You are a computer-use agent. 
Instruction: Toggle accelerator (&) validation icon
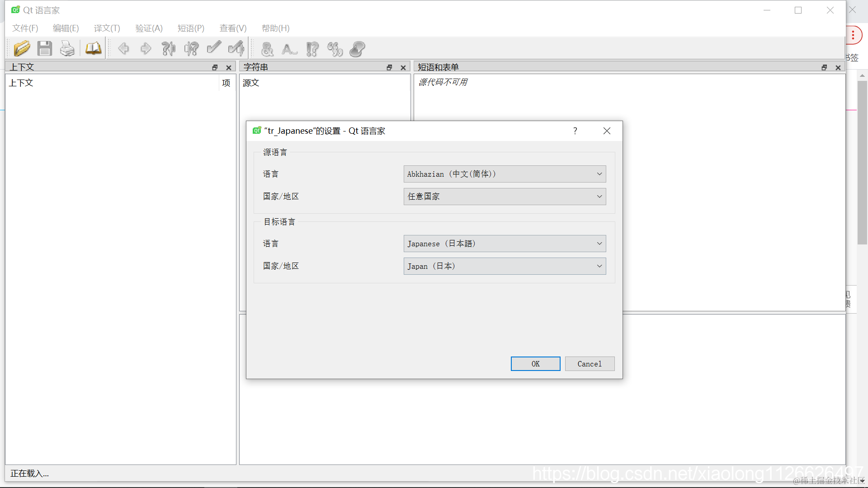pos(267,48)
